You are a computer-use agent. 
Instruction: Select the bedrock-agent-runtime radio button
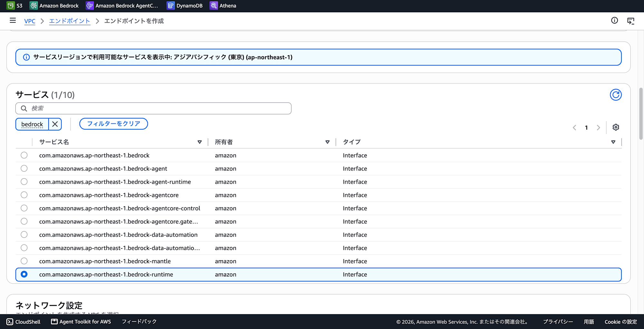click(24, 182)
